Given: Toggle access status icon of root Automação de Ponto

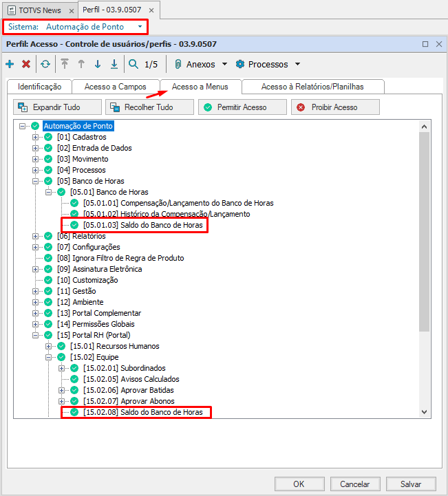Looking at the screenshot, I should click(35, 126).
